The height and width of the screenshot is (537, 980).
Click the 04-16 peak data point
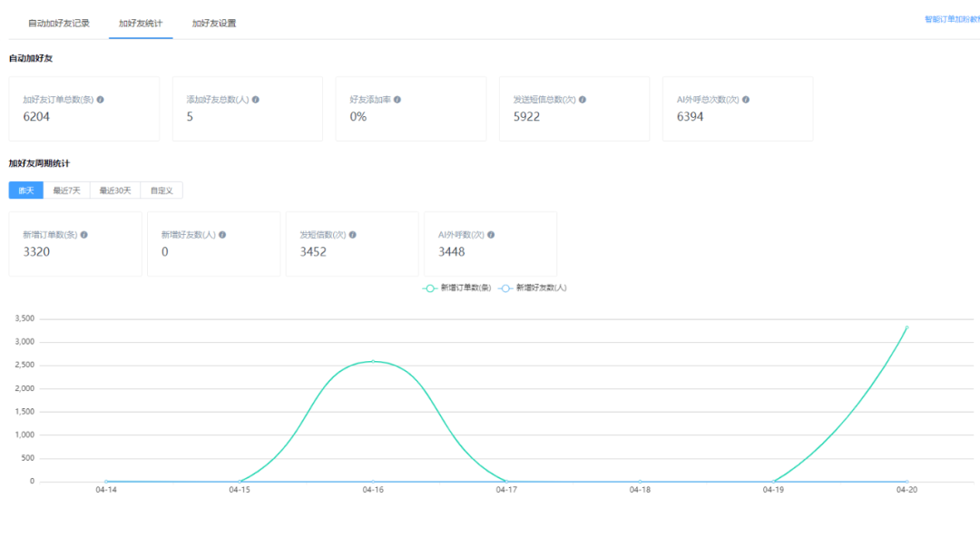(373, 361)
